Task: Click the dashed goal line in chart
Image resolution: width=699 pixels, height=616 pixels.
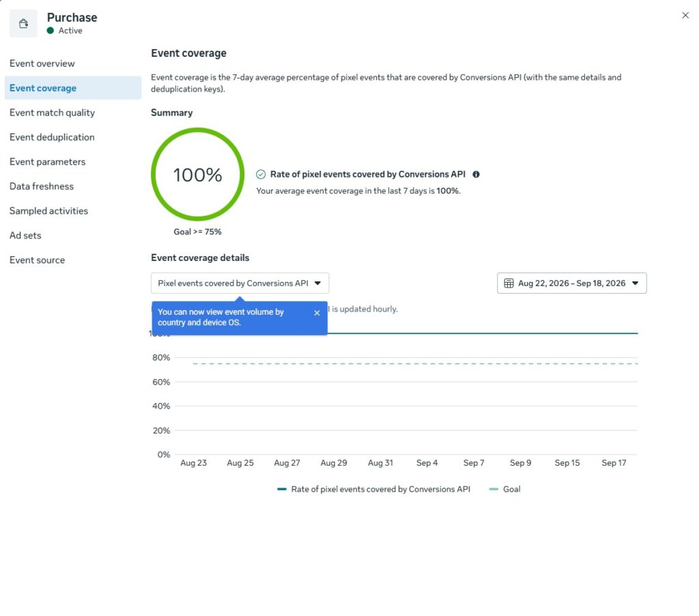Action: (x=414, y=364)
